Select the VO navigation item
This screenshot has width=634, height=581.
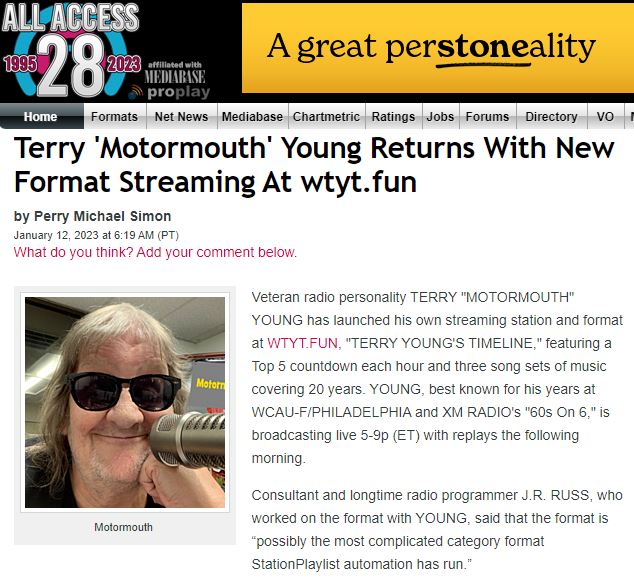point(605,116)
